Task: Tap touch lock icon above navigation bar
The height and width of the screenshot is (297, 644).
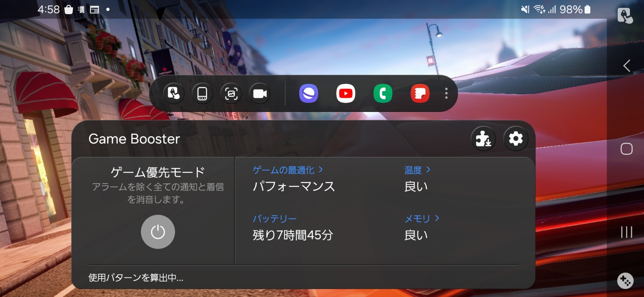Action: [625, 16]
